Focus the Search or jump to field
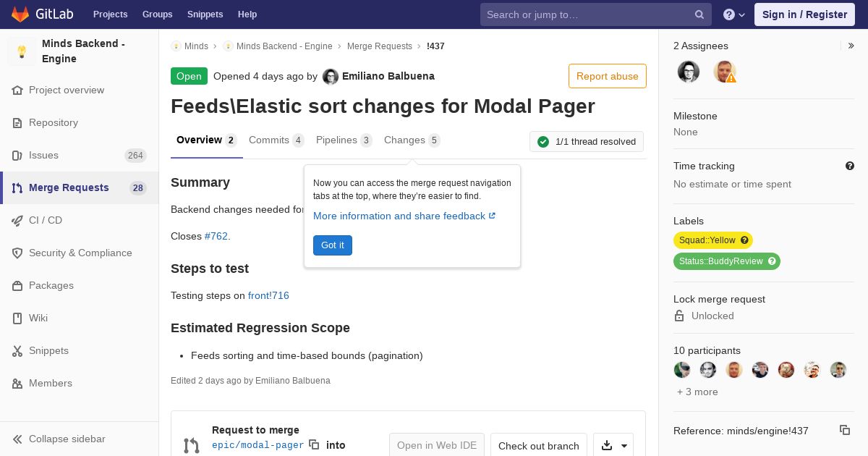Image resolution: width=868 pixels, height=456 pixels. click(x=595, y=14)
